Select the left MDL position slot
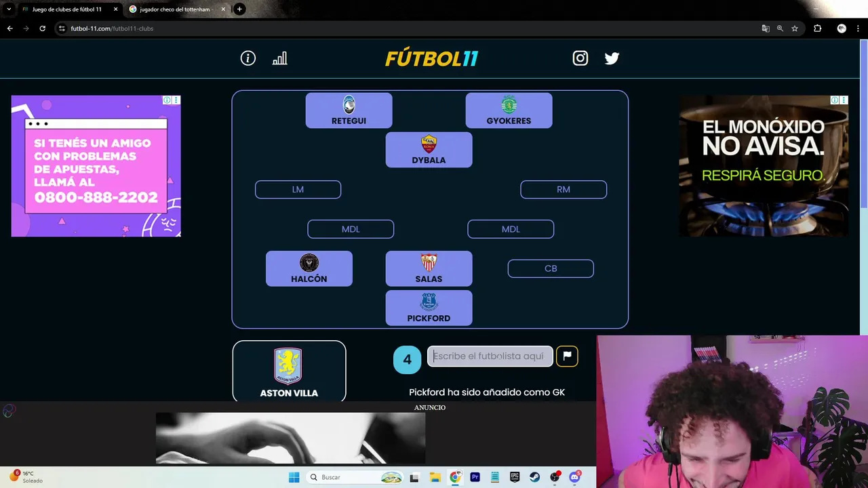Screen dimensions: 868x488 coord(351,229)
